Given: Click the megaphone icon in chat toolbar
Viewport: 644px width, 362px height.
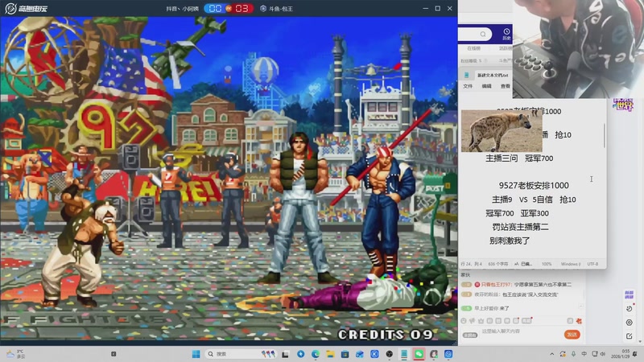Looking at the screenshot, I should tap(472, 320).
